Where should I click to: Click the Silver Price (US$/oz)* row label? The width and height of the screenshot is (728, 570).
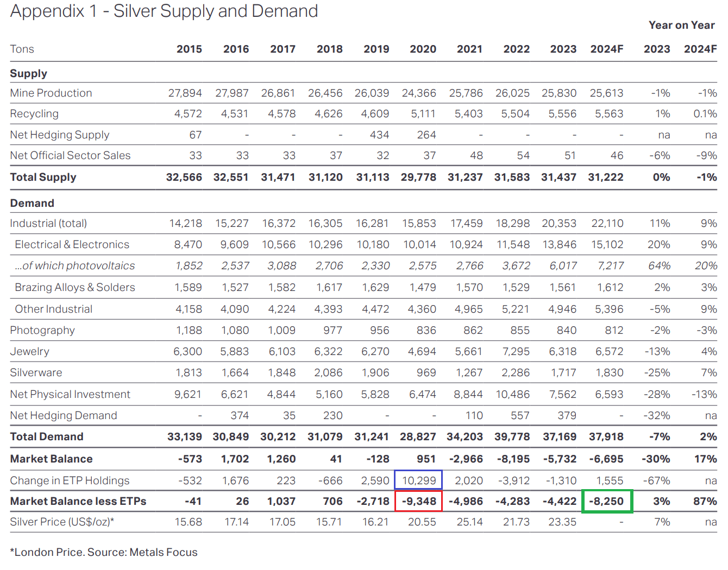(x=61, y=522)
